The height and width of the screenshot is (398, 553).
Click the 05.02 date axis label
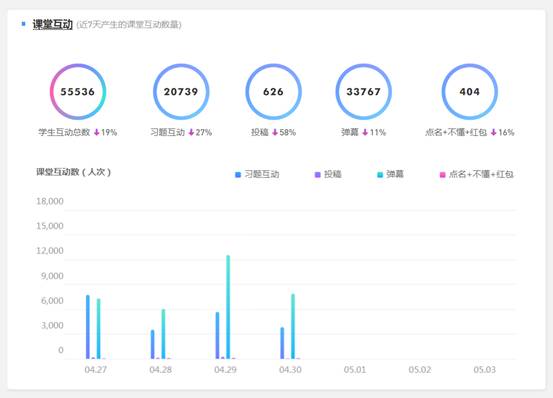click(420, 369)
